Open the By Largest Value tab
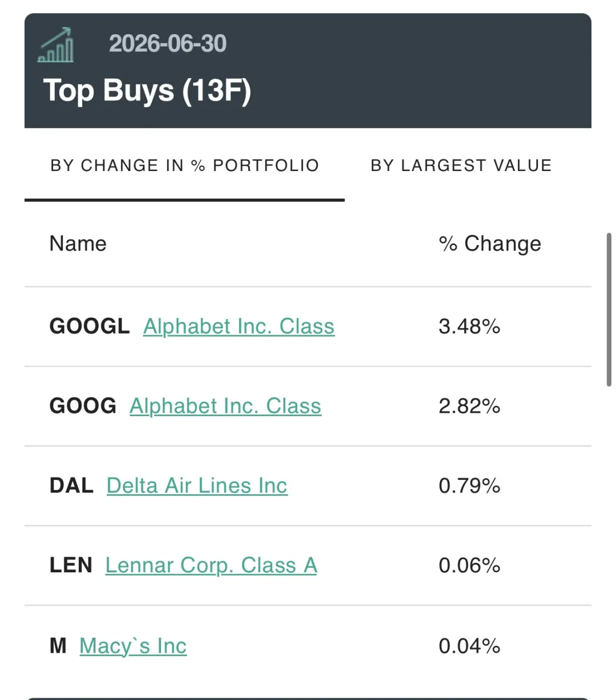616x700 pixels. coord(461,165)
